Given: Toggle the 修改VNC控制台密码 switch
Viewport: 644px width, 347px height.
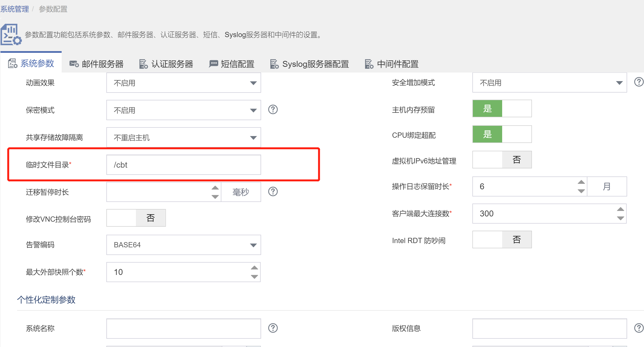Looking at the screenshot, I should pyautogui.click(x=136, y=218).
